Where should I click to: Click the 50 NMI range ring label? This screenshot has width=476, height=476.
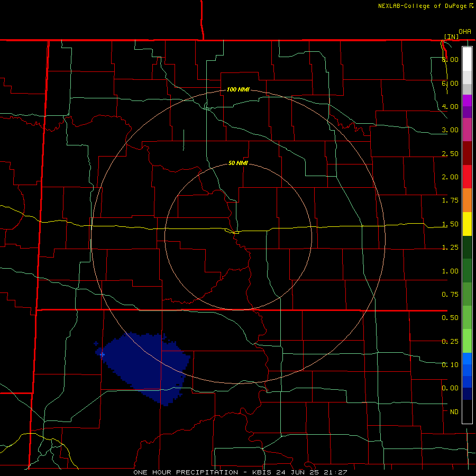pyautogui.click(x=238, y=163)
